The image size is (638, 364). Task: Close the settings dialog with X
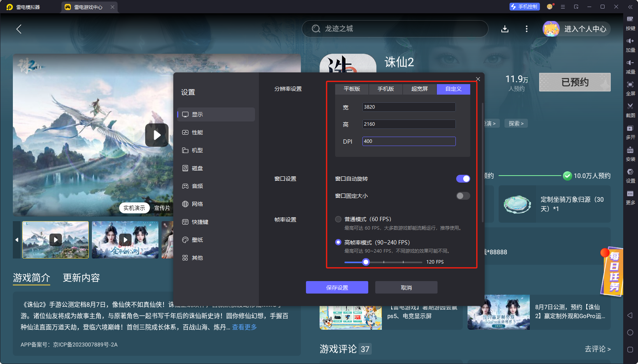(x=478, y=79)
